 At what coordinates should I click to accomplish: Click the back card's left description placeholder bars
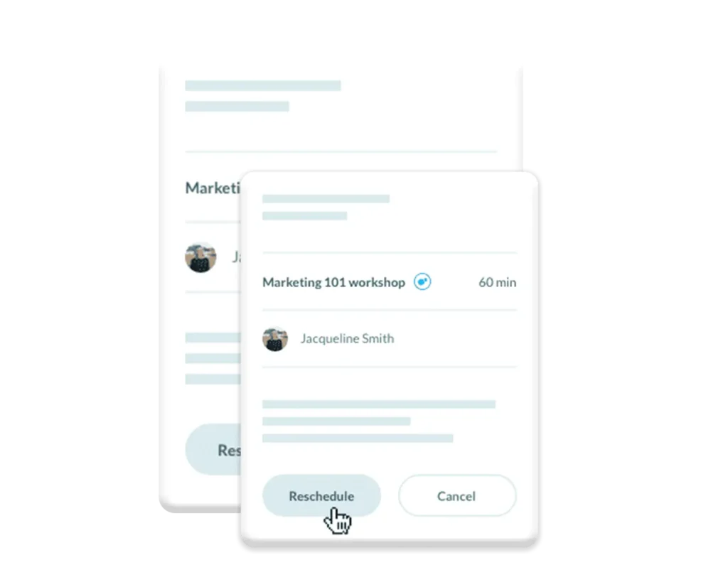coord(213,358)
